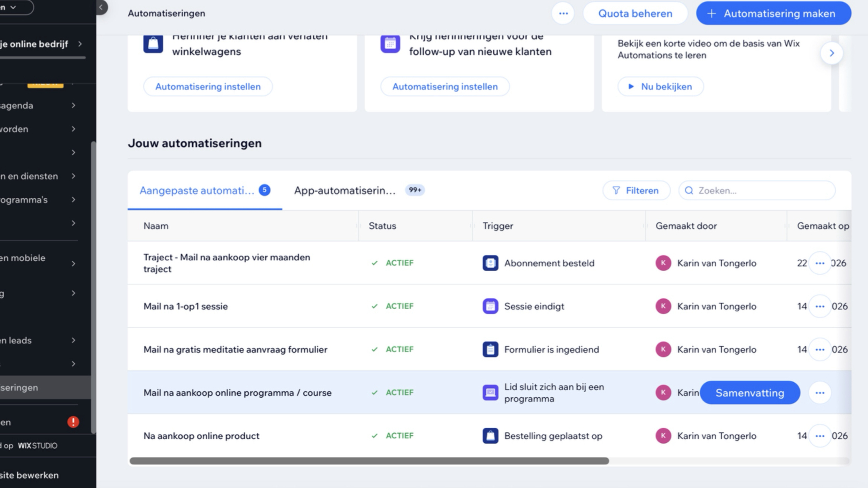This screenshot has width=868, height=488.
Task: Click the shopping bag icon on Bestelling geplaatst op
Action: [490, 436]
